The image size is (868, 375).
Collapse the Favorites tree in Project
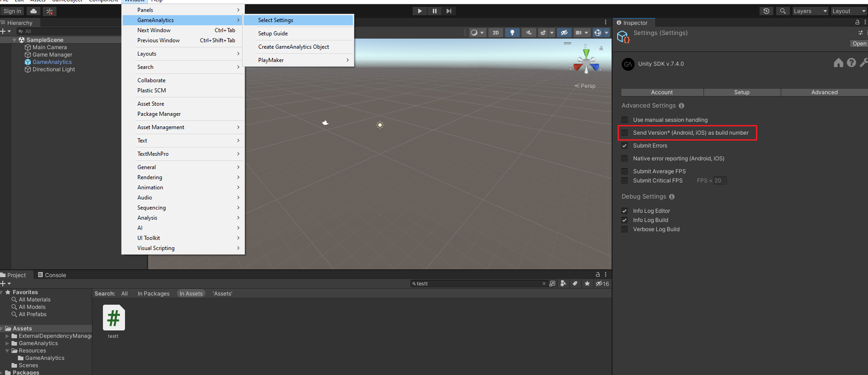point(2,292)
